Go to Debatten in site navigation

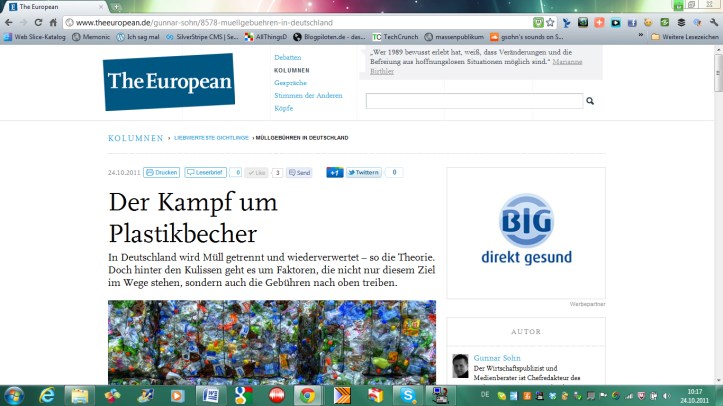pyautogui.click(x=288, y=58)
